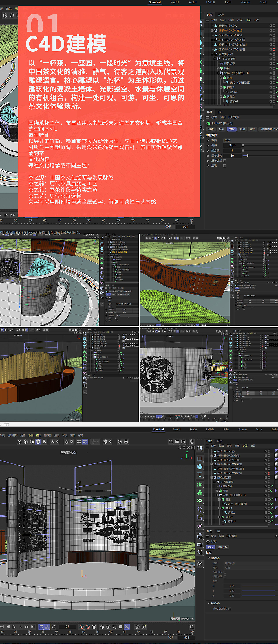Collapse the 挤压.2 extrude in the Move-tool window
This screenshot has width=278, height=644.
tap(219, 517)
